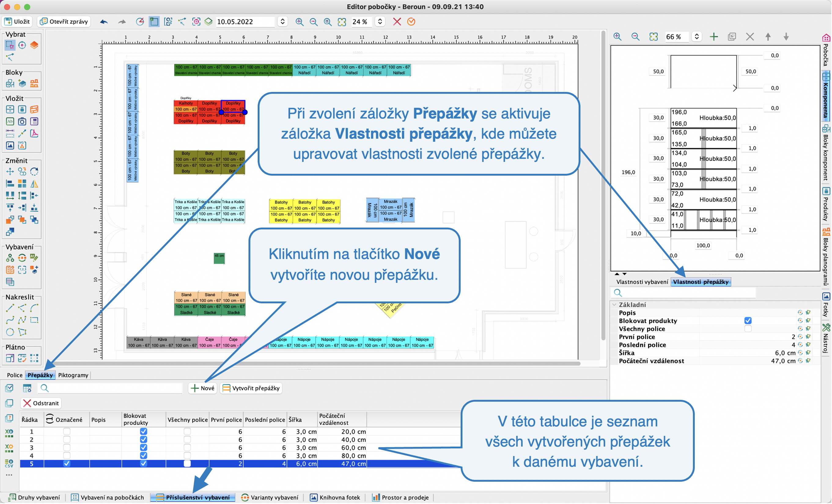Screen dimensions: 832x504
Task: Toggle Všechny police checkbox in properties panel
Action: click(x=748, y=329)
